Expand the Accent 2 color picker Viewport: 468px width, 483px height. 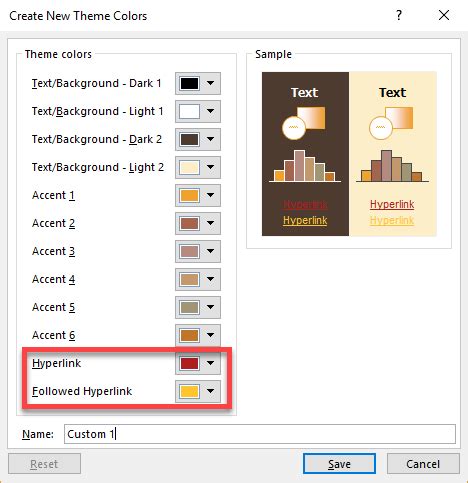click(x=198, y=223)
